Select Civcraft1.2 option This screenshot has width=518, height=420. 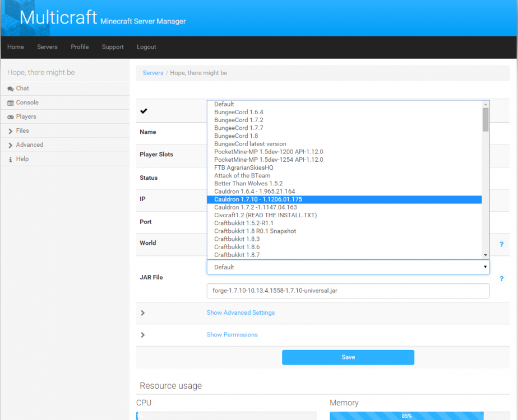click(344, 215)
